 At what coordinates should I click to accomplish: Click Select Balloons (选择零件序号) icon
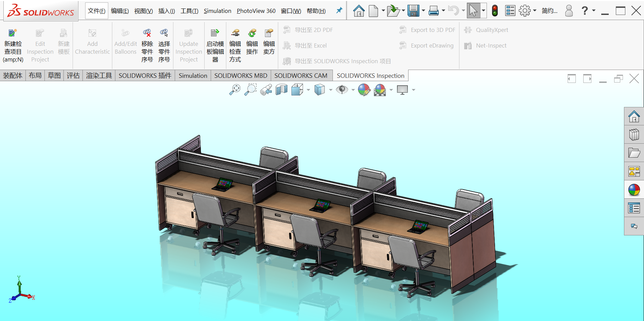pos(164,33)
